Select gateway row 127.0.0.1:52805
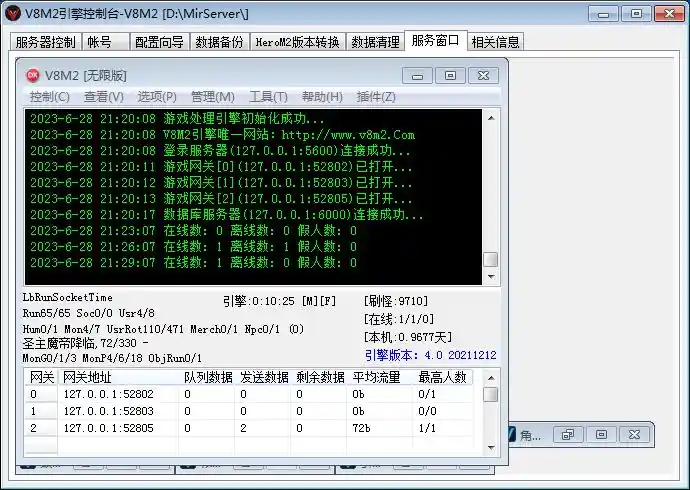The image size is (690, 490). (x=249, y=428)
